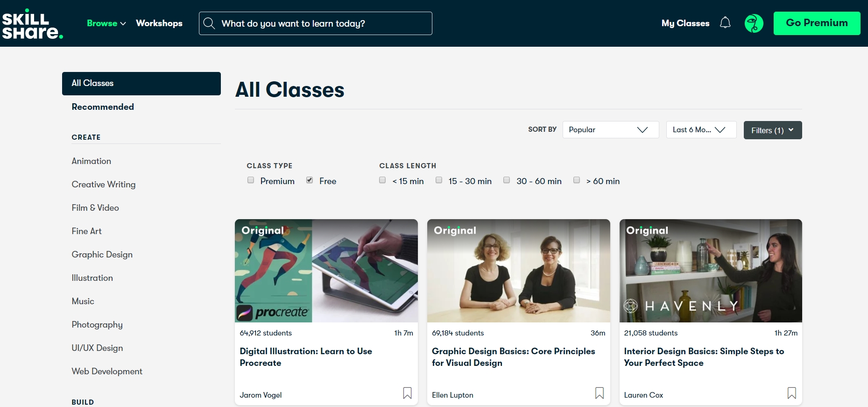Bookmark the Interior Design Basics class
868x407 pixels.
[792, 393]
